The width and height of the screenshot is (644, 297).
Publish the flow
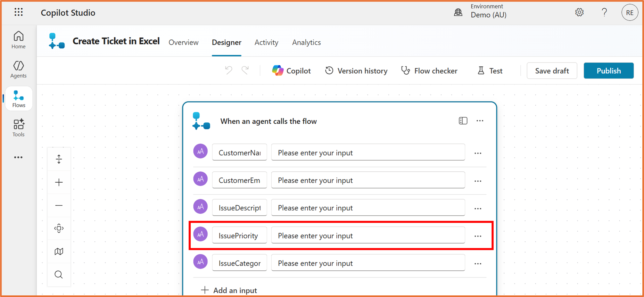pos(608,70)
